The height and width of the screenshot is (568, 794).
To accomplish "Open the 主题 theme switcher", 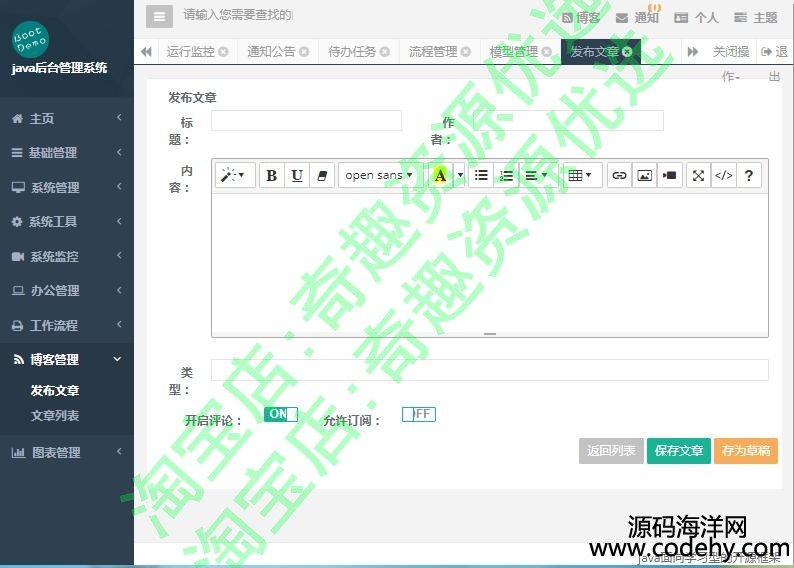I will [x=756, y=18].
